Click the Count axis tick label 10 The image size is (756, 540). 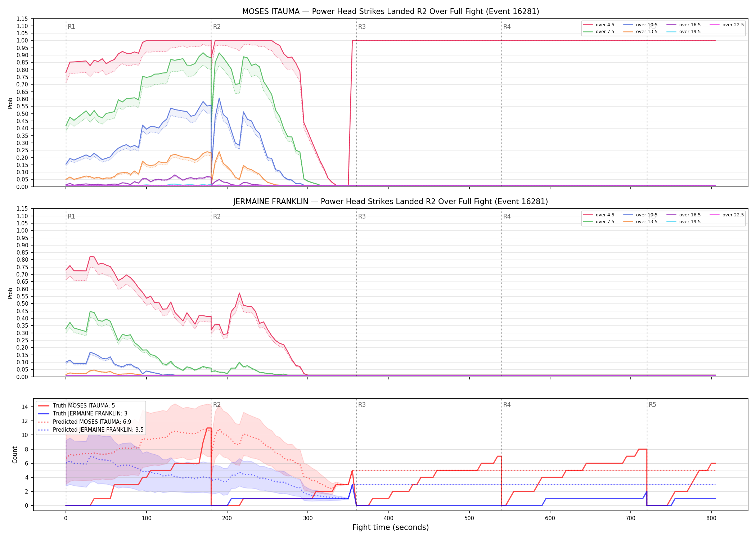(x=24, y=435)
